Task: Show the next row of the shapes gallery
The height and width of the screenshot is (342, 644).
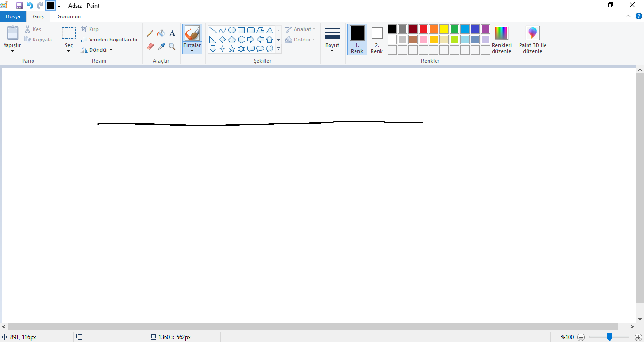Action: coord(279,40)
